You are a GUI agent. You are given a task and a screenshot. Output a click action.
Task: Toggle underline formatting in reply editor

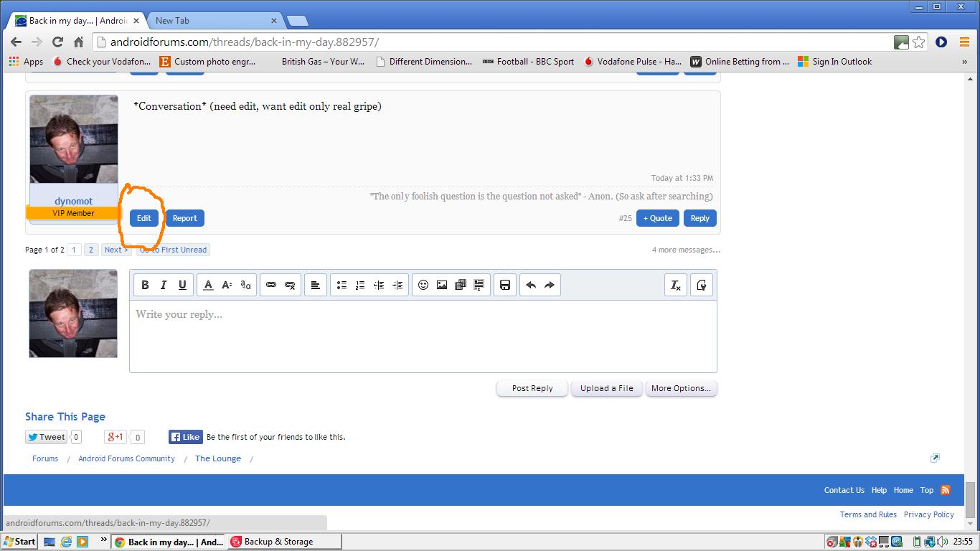point(182,285)
